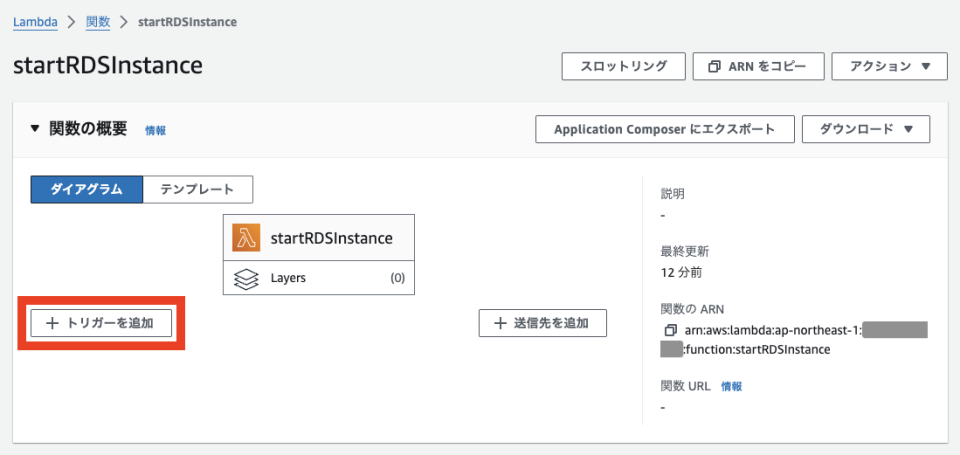Click the Layers stack icon
960x455 pixels.
(x=247, y=278)
